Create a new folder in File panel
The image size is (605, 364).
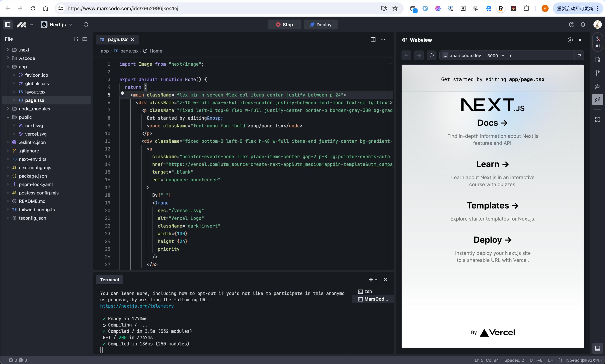[x=85, y=39]
